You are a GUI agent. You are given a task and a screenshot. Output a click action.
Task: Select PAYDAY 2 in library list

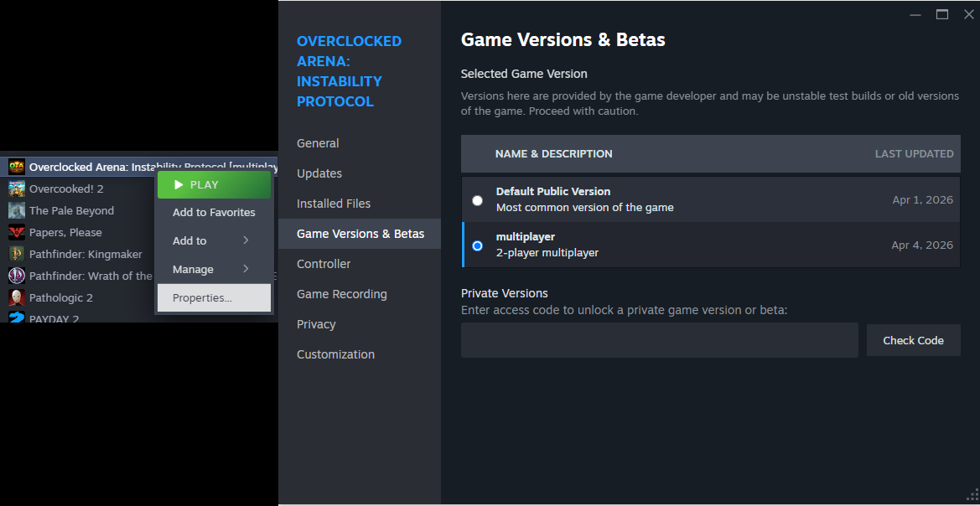54,318
